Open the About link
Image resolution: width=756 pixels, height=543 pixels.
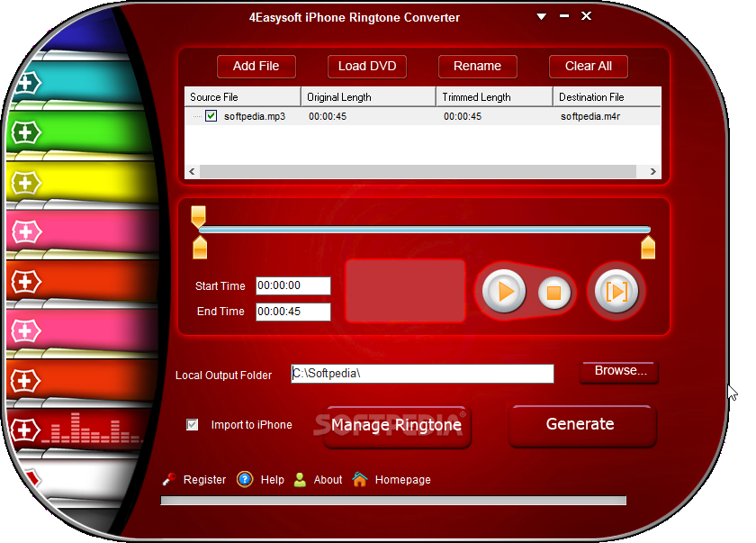click(328, 480)
